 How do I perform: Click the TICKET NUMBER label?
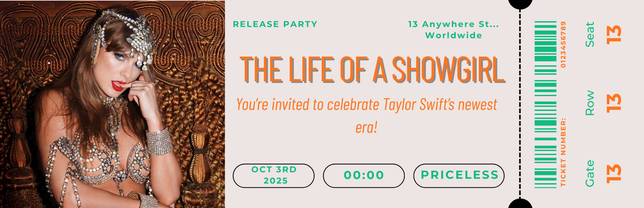[564, 153]
